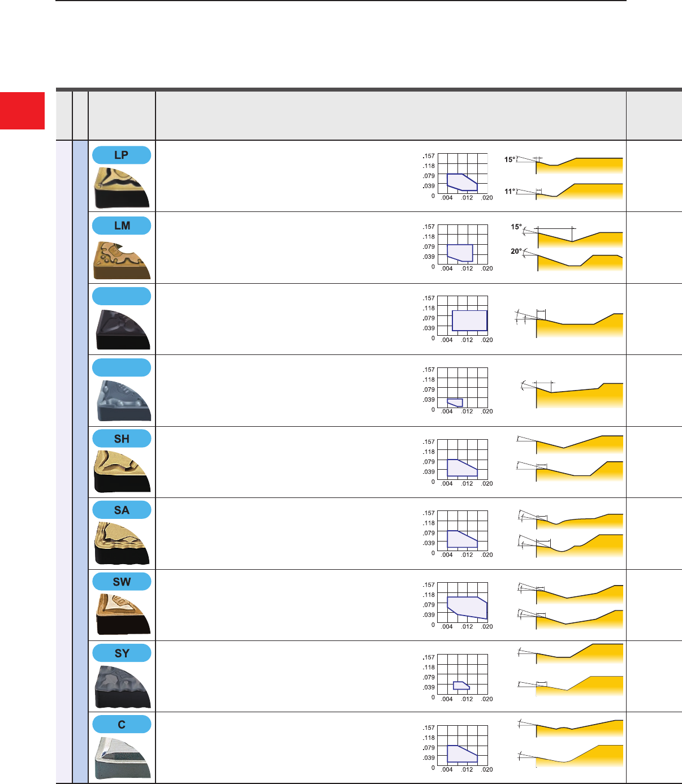Click the SY chipbreaker label

point(122,653)
